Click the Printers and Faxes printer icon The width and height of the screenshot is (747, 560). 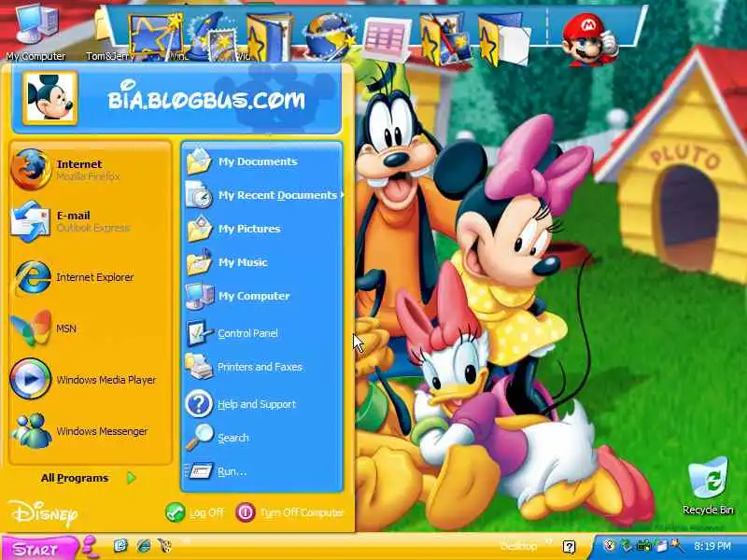click(x=199, y=367)
